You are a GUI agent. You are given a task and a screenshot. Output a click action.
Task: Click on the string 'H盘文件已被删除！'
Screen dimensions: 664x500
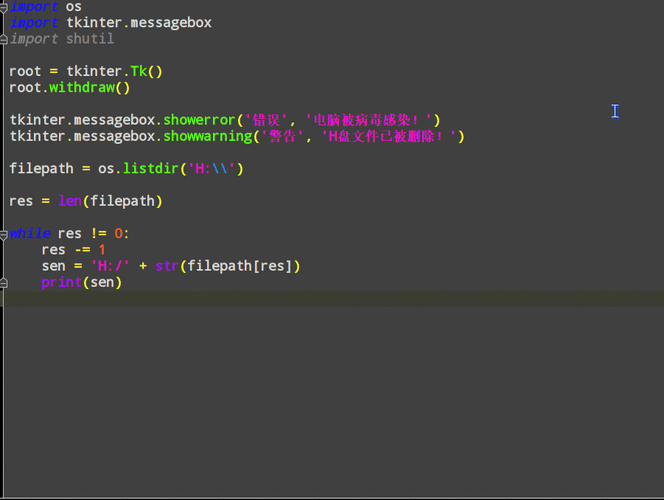[x=388, y=136]
